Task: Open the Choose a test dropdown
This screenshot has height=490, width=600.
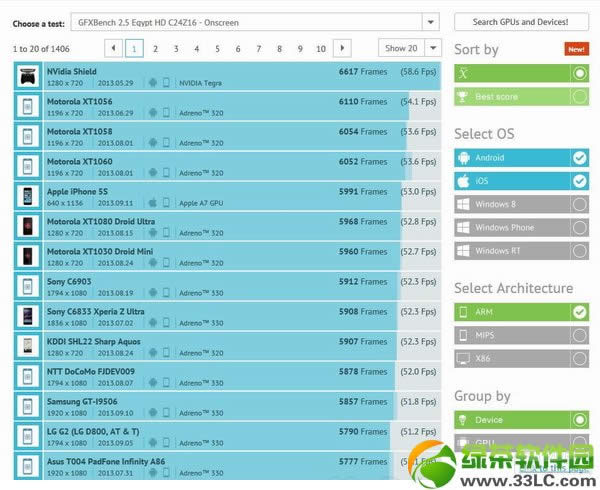Action: [430, 22]
